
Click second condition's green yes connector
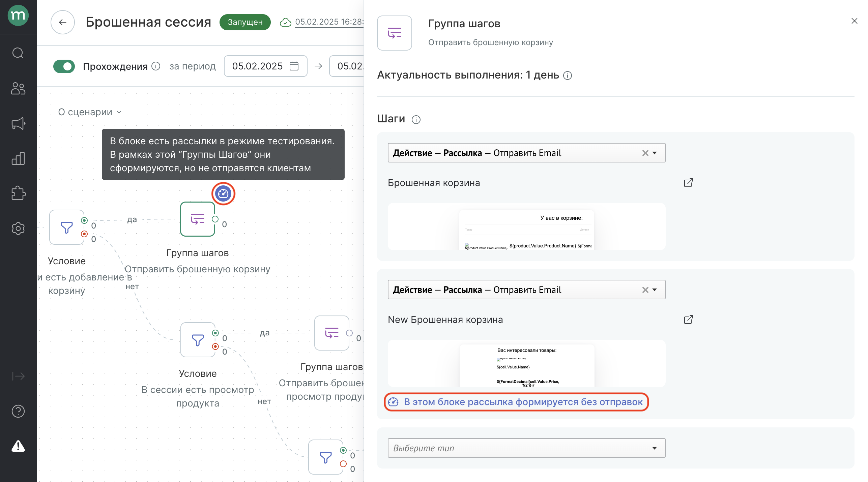(x=215, y=333)
